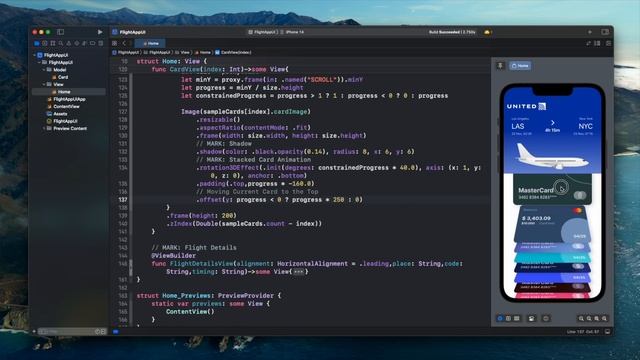Zoom in on the canvas preview
The height and width of the screenshot is (360, 640).
pyautogui.click(x=604, y=318)
